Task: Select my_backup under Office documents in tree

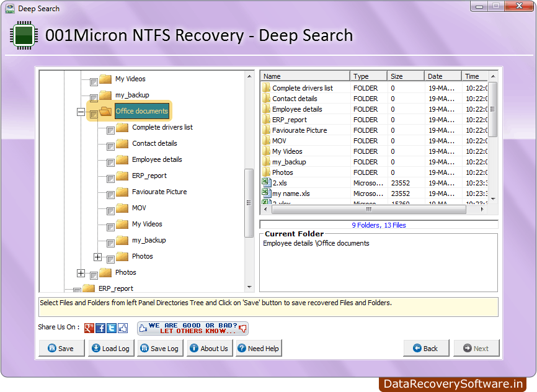Action: (149, 240)
